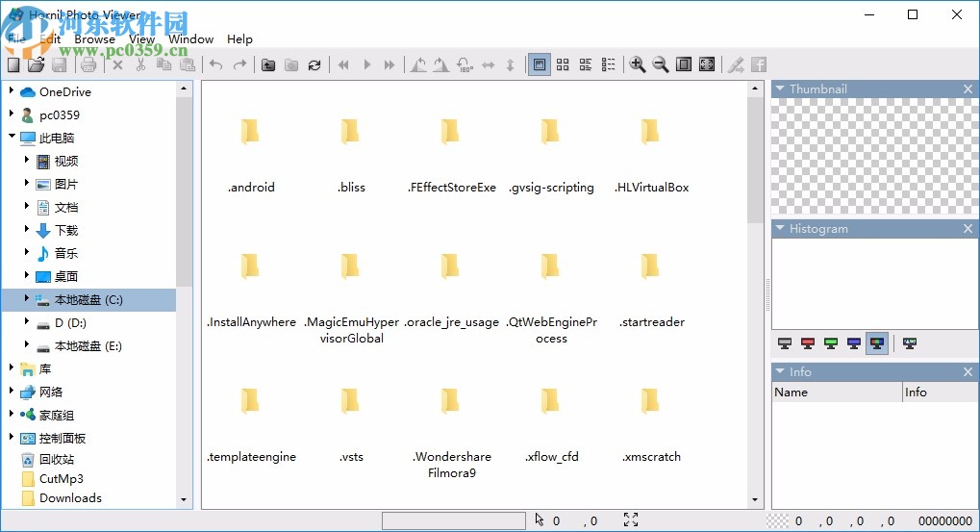The image size is (980, 532).
Task: Switch to the simple list view
Action: click(x=608, y=64)
